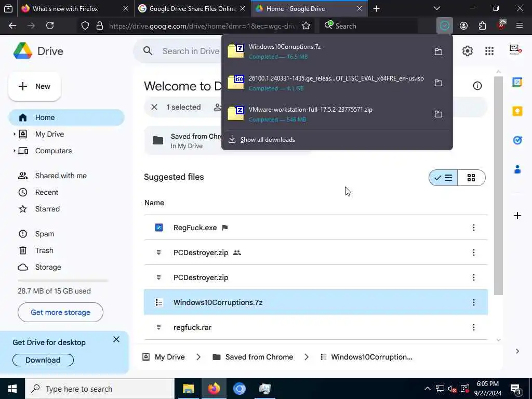The height and width of the screenshot is (399, 532).
Task: Click the storage usage bar
Action: [63, 281]
